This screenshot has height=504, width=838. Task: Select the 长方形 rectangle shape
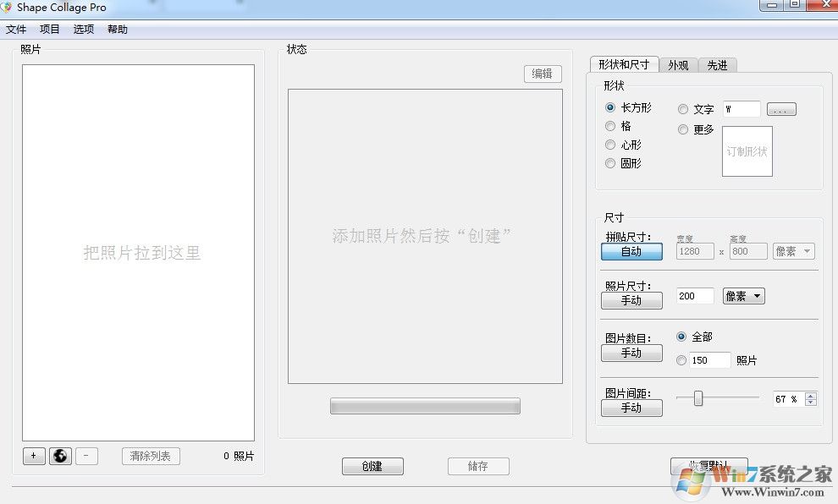pyautogui.click(x=610, y=107)
